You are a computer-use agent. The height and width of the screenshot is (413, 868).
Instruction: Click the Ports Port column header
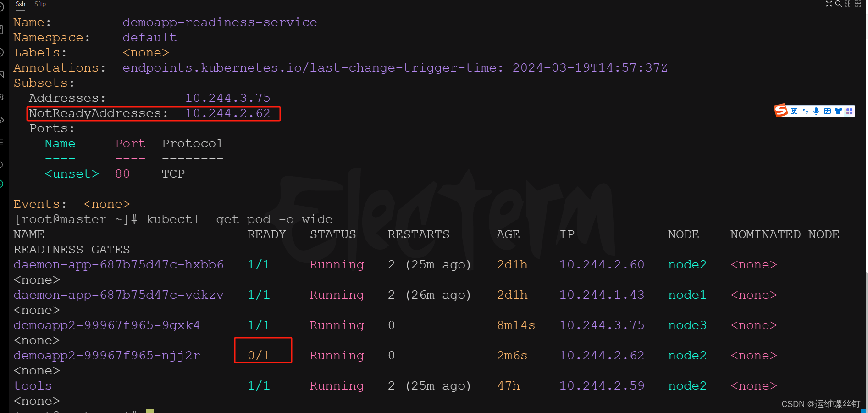130,144
